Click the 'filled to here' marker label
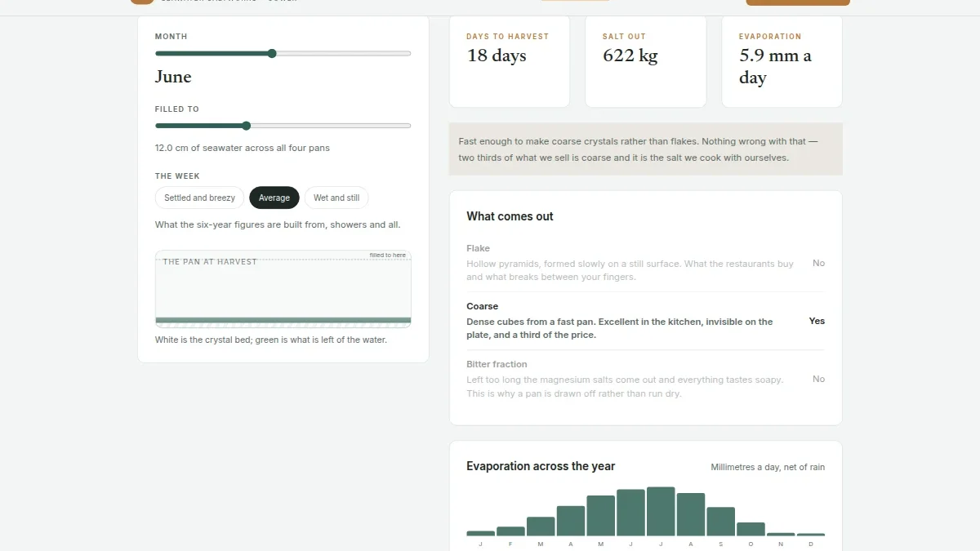 pos(387,255)
